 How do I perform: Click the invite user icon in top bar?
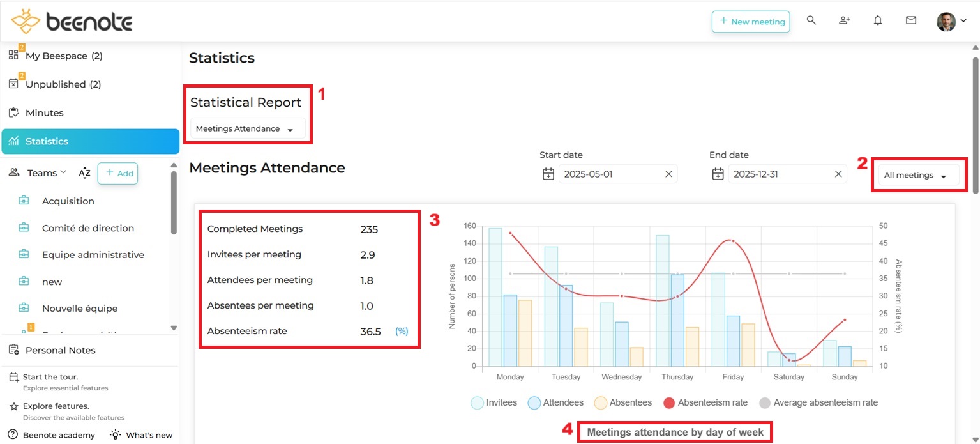click(844, 20)
